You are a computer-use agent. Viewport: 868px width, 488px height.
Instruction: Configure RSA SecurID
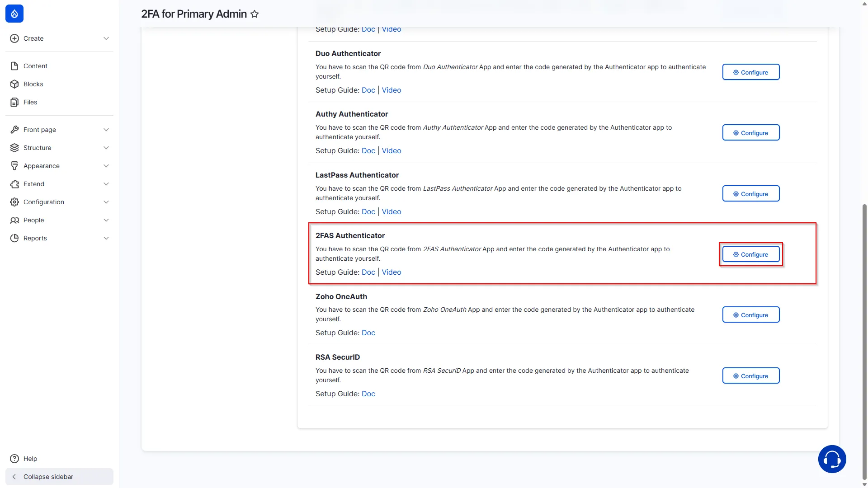pos(750,376)
